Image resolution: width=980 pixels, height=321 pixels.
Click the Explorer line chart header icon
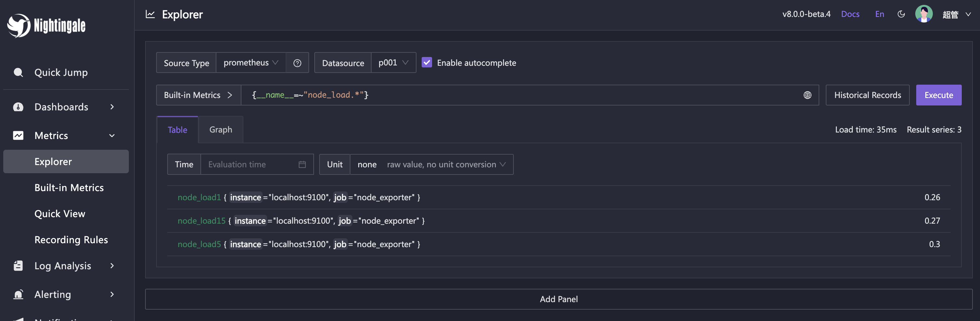[150, 14]
